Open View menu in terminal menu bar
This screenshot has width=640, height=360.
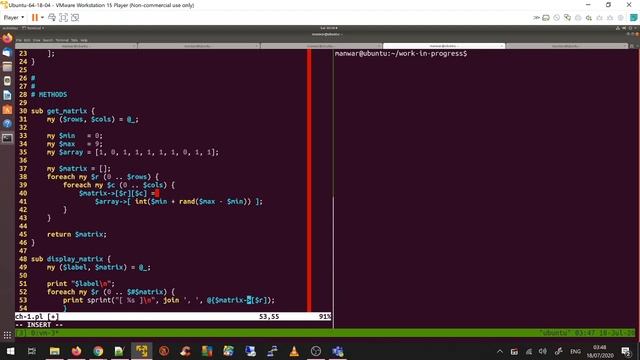[x=36, y=40]
